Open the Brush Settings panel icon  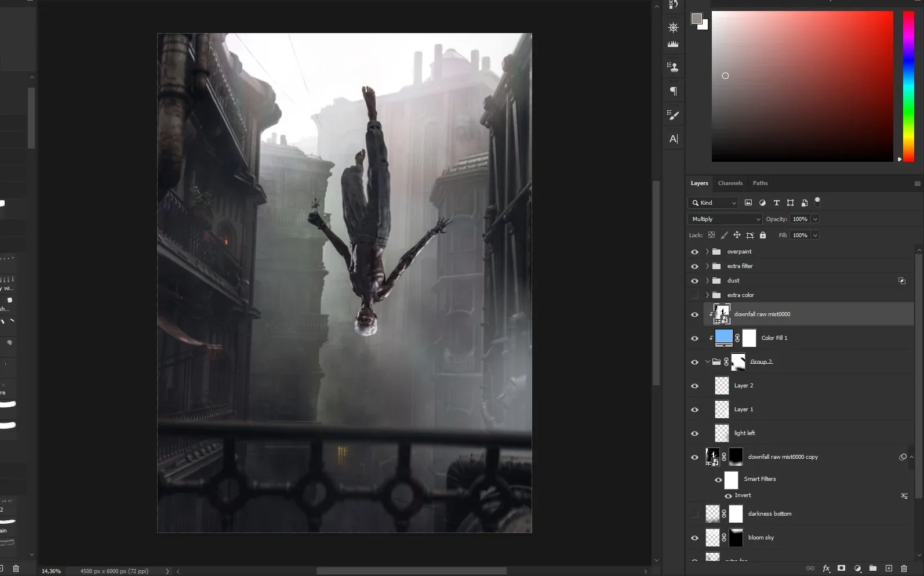(673, 115)
